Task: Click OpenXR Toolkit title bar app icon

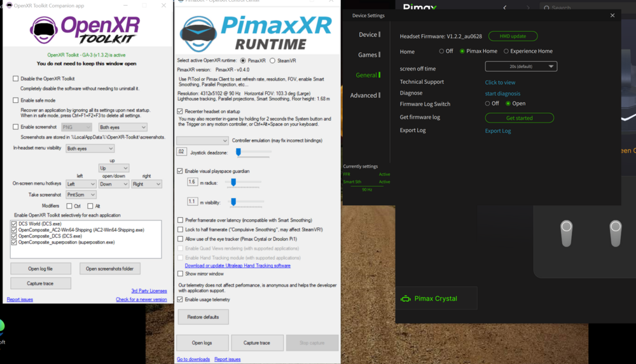Action: click(9, 5)
